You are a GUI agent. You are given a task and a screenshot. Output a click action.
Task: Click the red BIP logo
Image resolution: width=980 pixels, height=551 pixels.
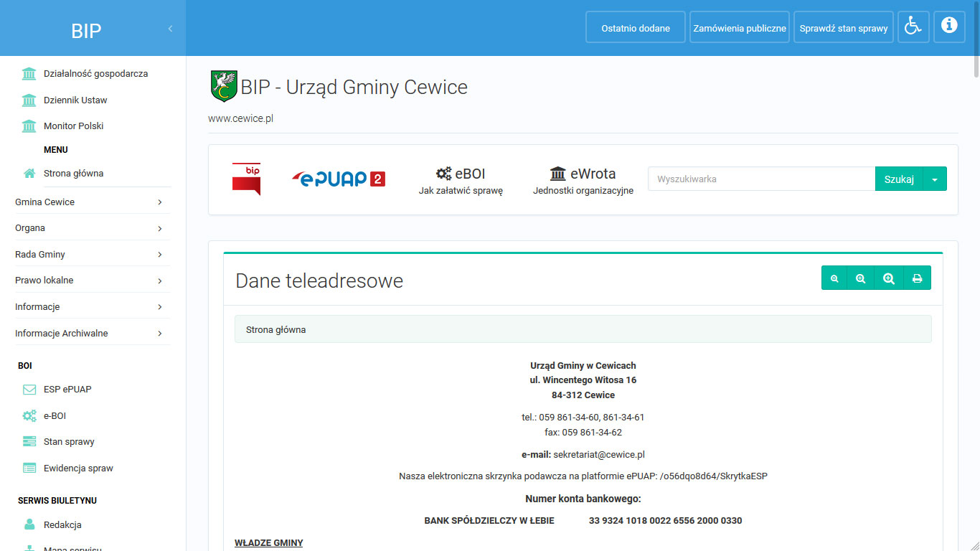(246, 179)
